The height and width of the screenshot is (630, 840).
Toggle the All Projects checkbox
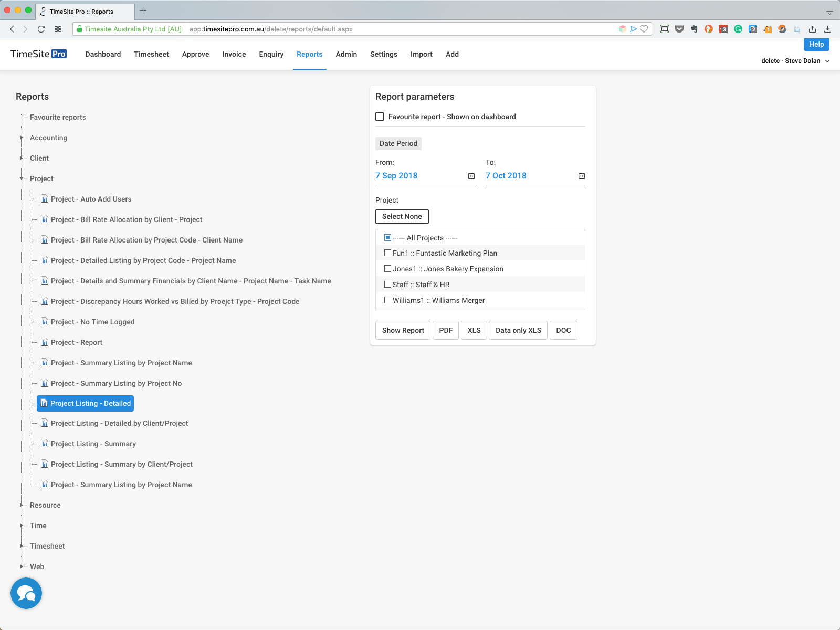click(x=387, y=237)
